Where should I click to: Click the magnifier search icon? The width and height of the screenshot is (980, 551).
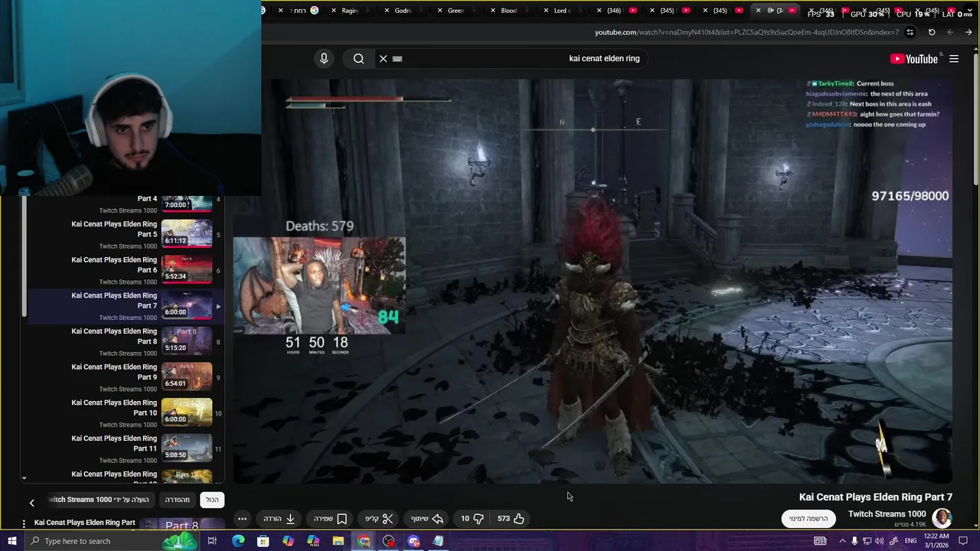point(358,58)
